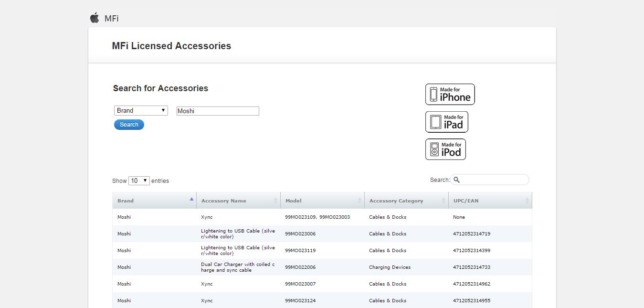Select model cell 99MO023109, 99MO023003
Image resolution: width=644 pixels, height=308 pixels.
click(317, 217)
